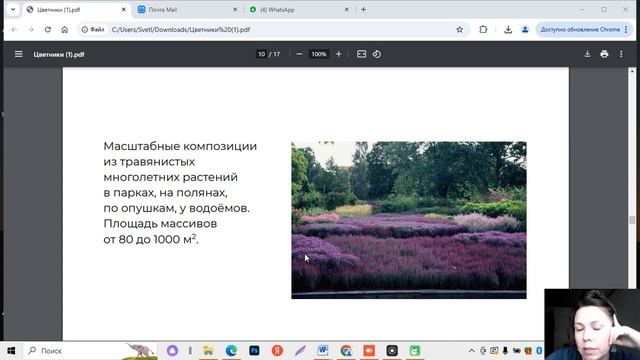The height and width of the screenshot is (360, 640).
Task: Click the microphone tray icon
Action: click(505, 351)
